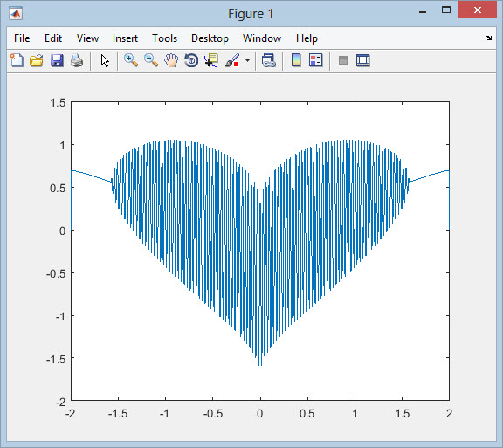Screen dimensions: 503x448
Task: Select the Brush/Select Data tool
Action: click(232, 60)
